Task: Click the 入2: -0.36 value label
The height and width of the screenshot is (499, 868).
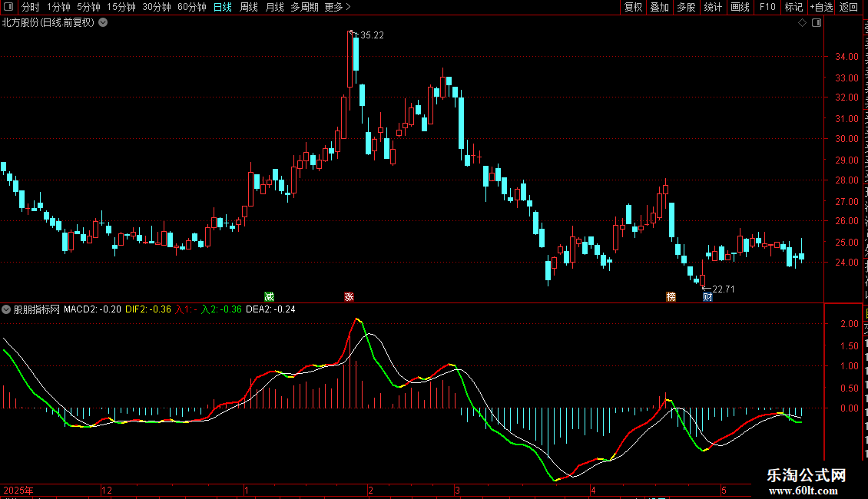Action: (221, 309)
